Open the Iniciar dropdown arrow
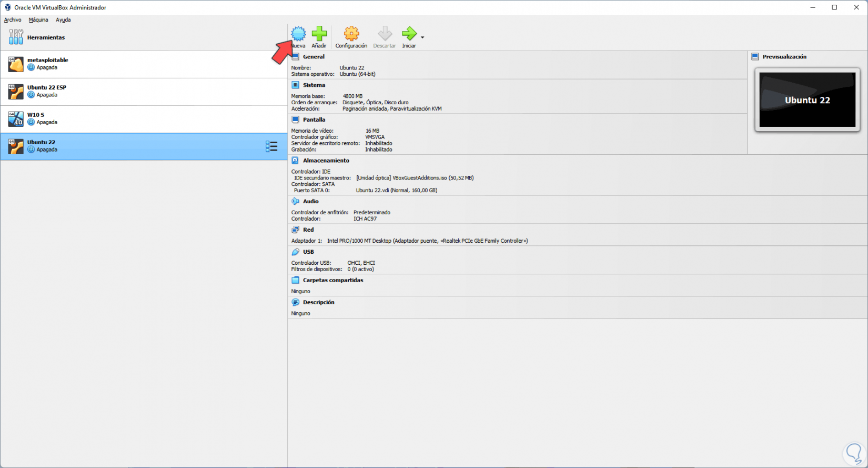The height and width of the screenshot is (468, 868). [422, 37]
